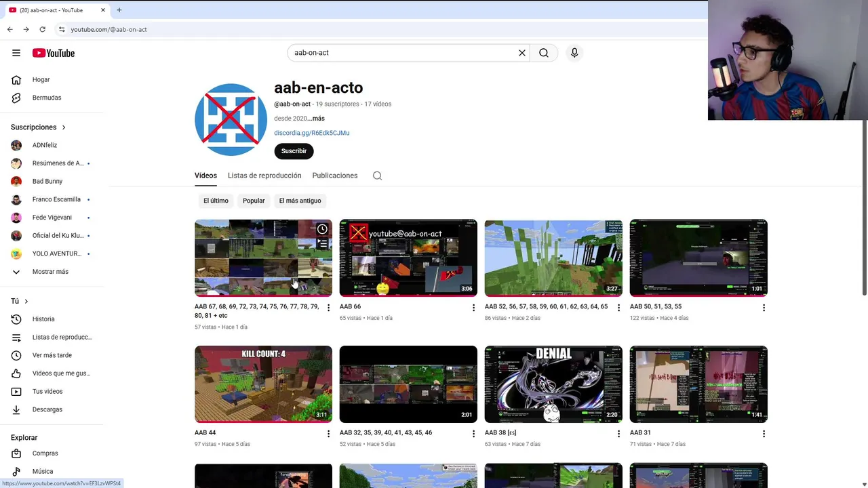Screen dimensions: 868x488
Task: Select El último filter chip
Action: [x=216, y=201]
